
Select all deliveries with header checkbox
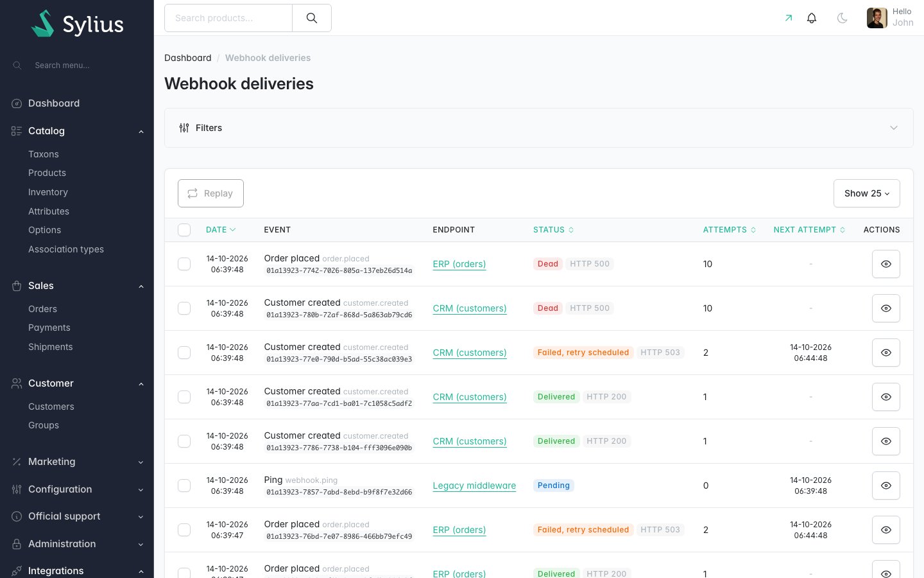point(184,230)
